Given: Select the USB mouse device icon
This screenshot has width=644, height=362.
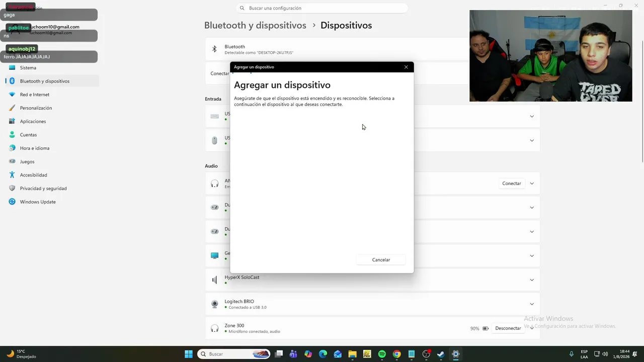Looking at the screenshot, I should click(x=215, y=140).
